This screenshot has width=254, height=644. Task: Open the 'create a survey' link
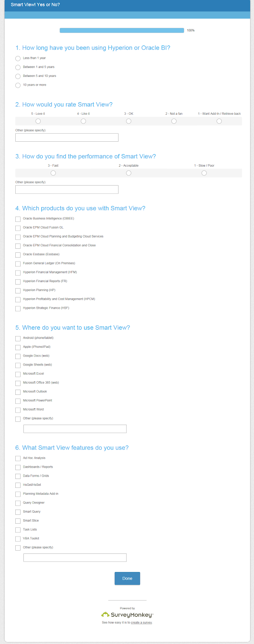142,623
